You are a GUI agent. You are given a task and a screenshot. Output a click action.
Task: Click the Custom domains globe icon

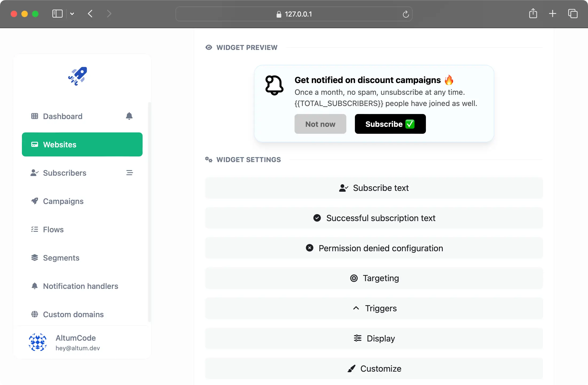[34, 314]
